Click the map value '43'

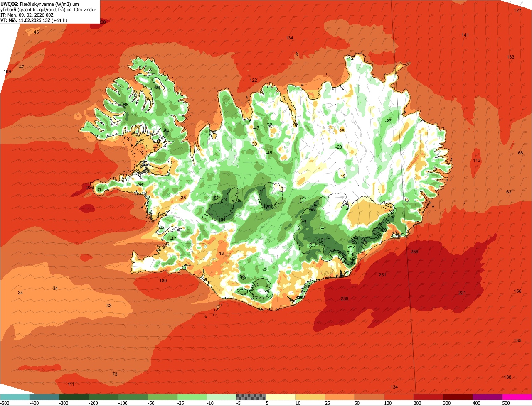point(221,254)
